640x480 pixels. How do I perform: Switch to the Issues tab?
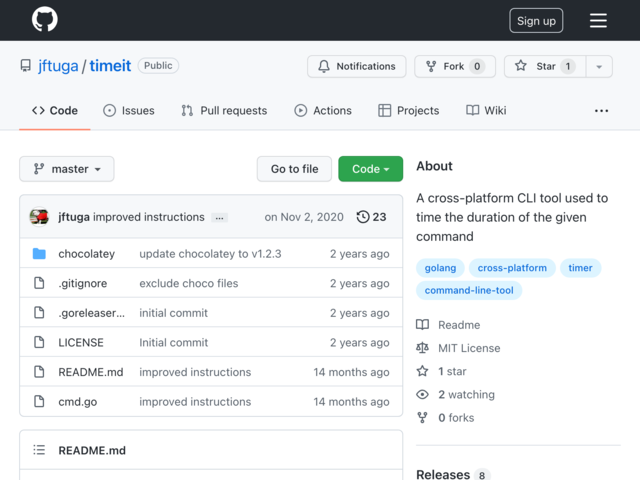click(129, 111)
